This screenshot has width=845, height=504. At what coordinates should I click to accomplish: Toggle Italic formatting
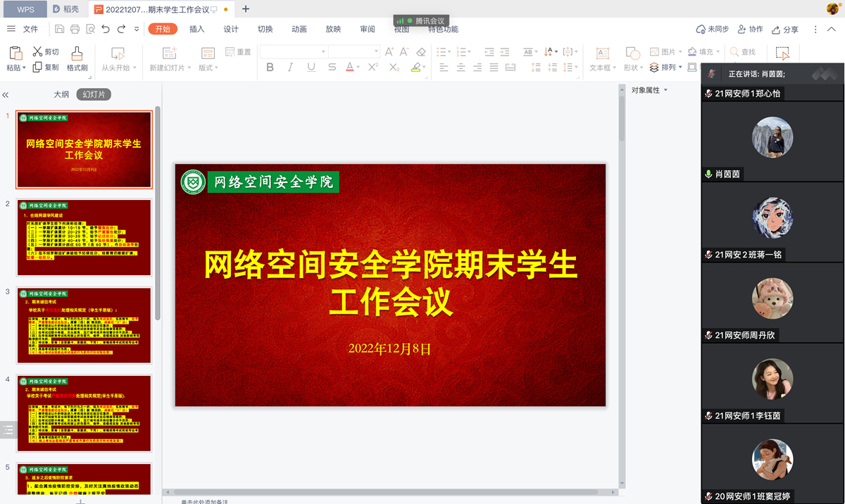click(290, 68)
